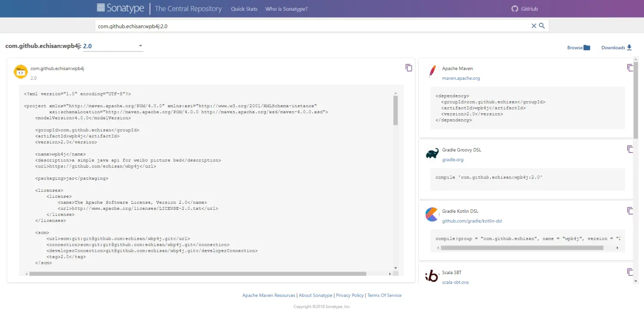644x314 pixels.
Task: Click the POM horizontal scrollbar thumb
Action: (198, 274)
